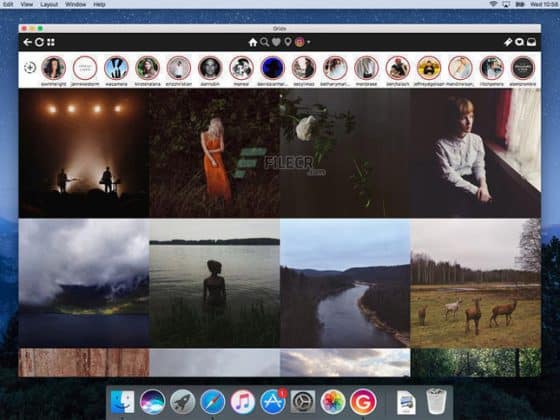The height and width of the screenshot is (420, 560).
Task: Open Safari compass in the Dock
Action: [212, 402]
